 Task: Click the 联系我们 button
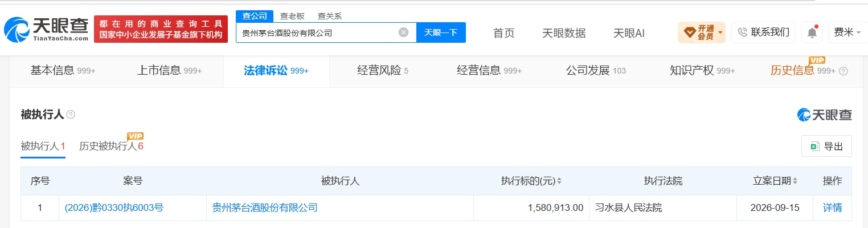pyautogui.click(x=763, y=32)
